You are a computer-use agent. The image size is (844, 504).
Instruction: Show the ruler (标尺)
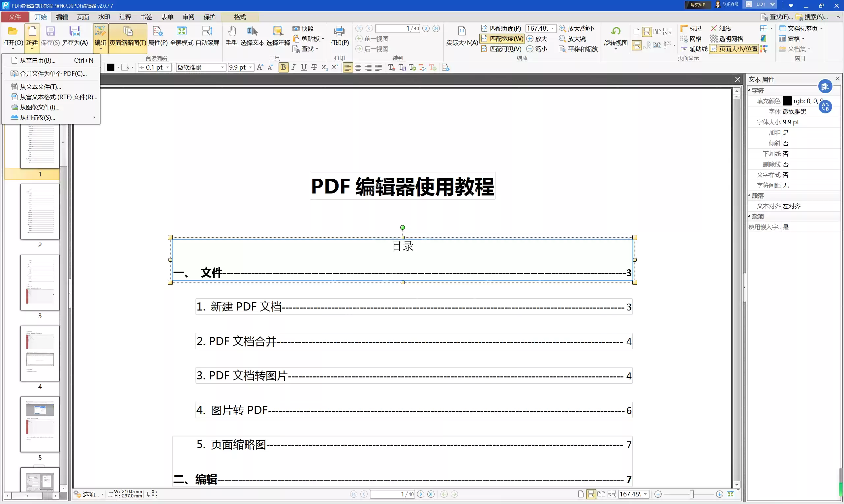coord(691,28)
